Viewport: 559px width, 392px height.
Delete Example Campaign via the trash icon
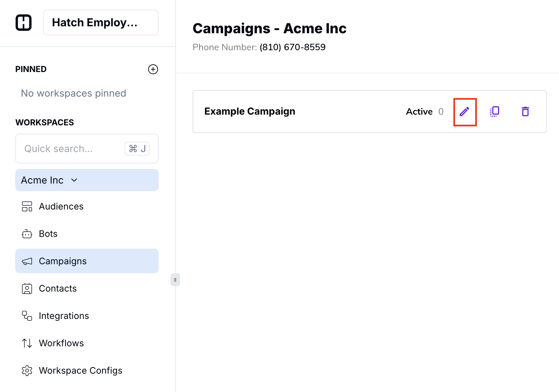[x=525, y=112]
